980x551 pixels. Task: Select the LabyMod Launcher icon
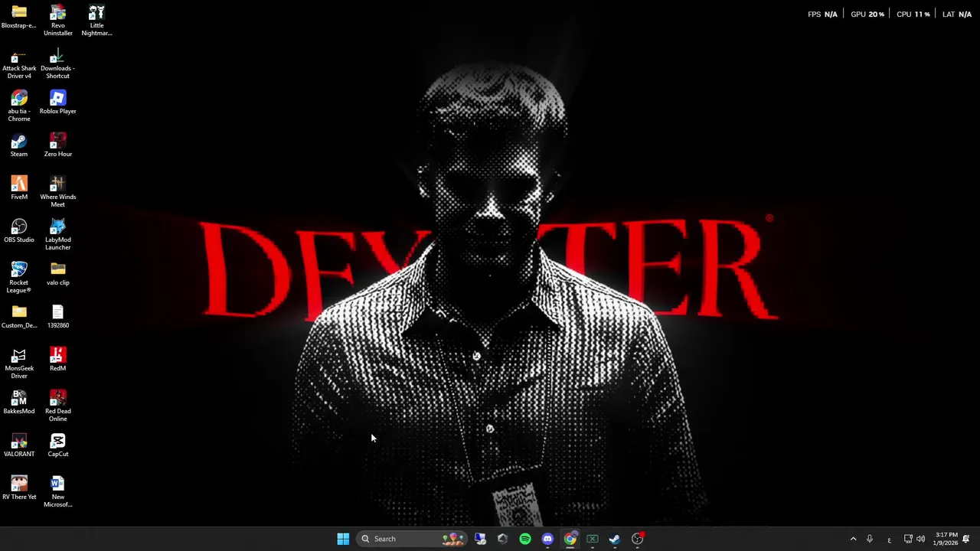pyautogui.click(x=58, y=235)
